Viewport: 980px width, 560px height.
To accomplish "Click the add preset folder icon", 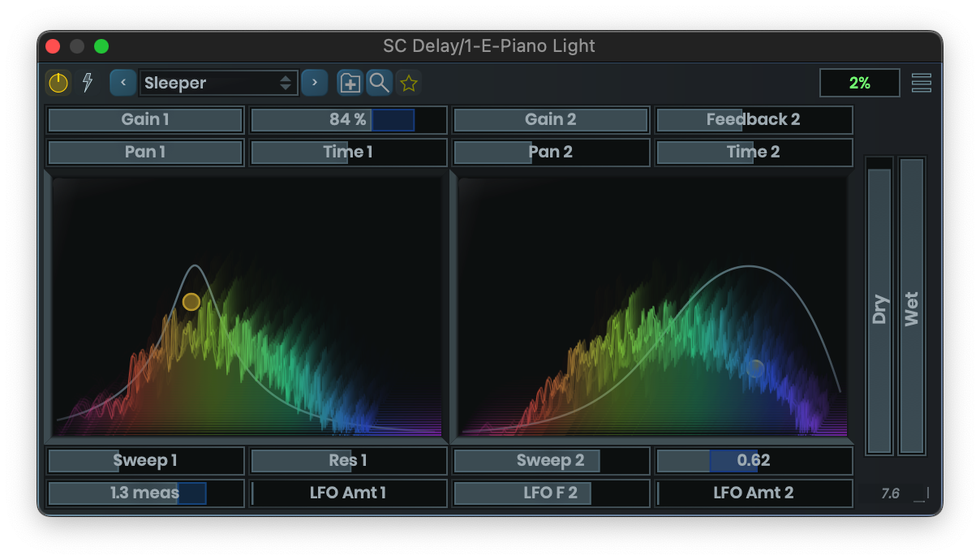I will [350, 83].
